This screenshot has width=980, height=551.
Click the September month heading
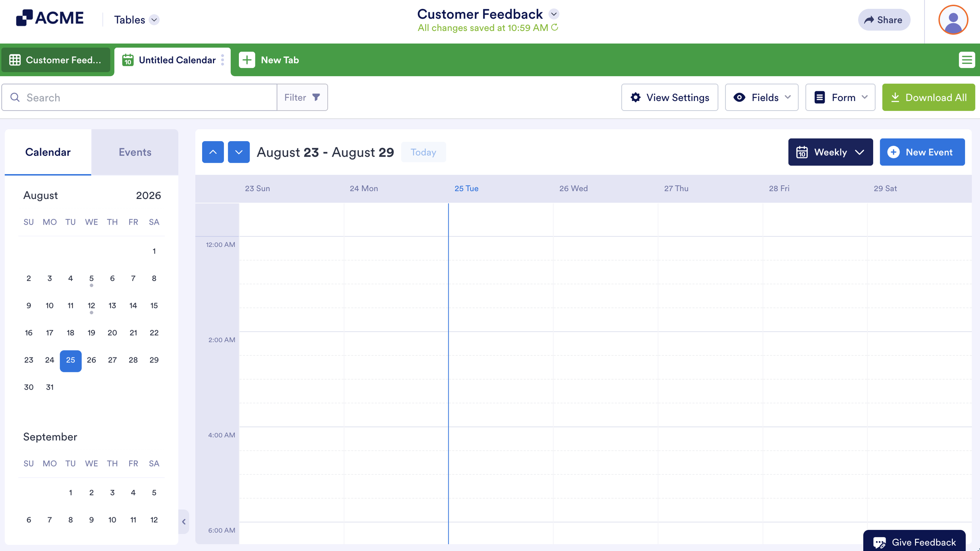click(50, 437)
